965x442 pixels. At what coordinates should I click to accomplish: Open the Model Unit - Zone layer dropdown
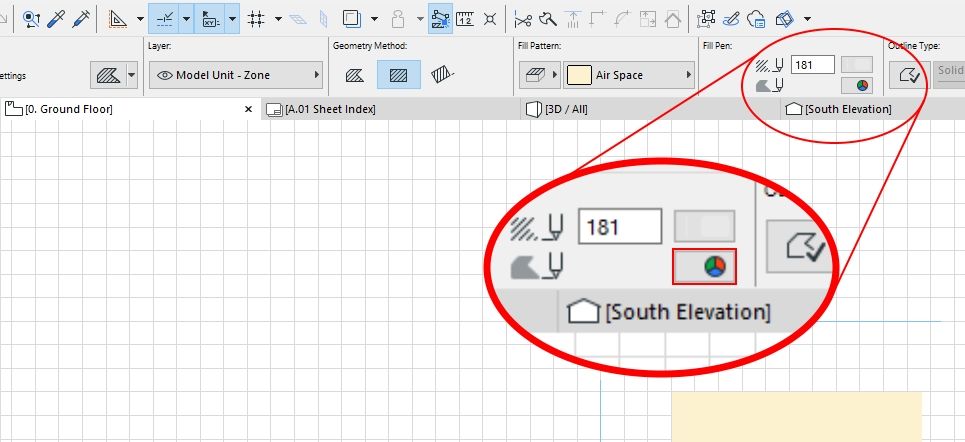(236, 75)
